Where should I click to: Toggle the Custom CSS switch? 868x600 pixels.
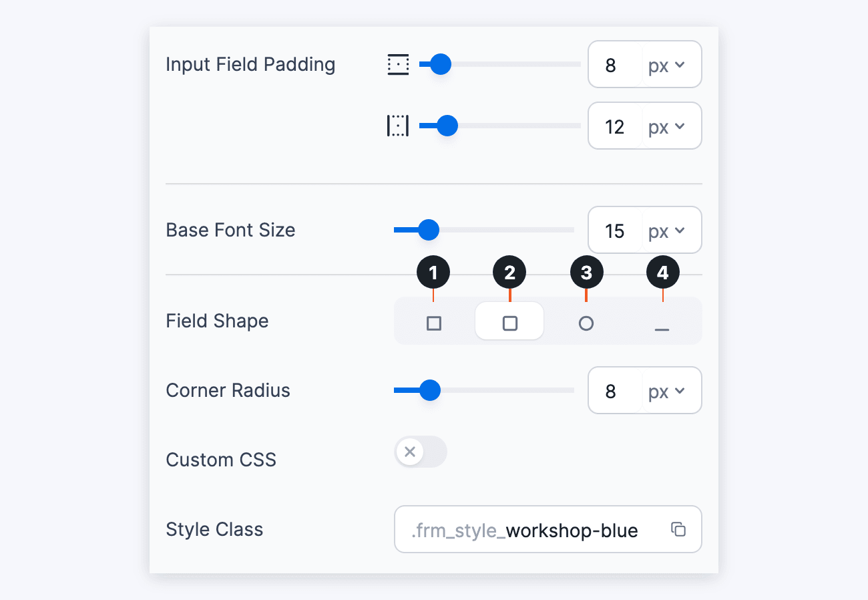click(421, 452)
